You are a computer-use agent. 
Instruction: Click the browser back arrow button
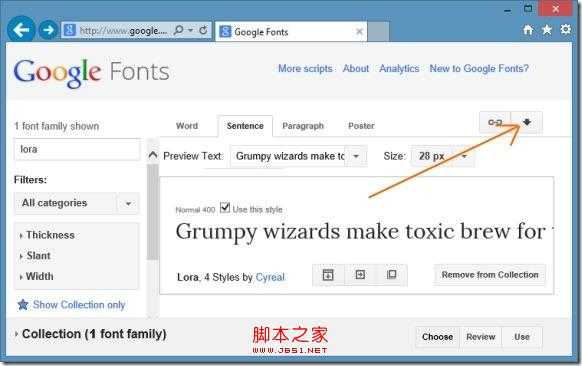tap(21, 30)
